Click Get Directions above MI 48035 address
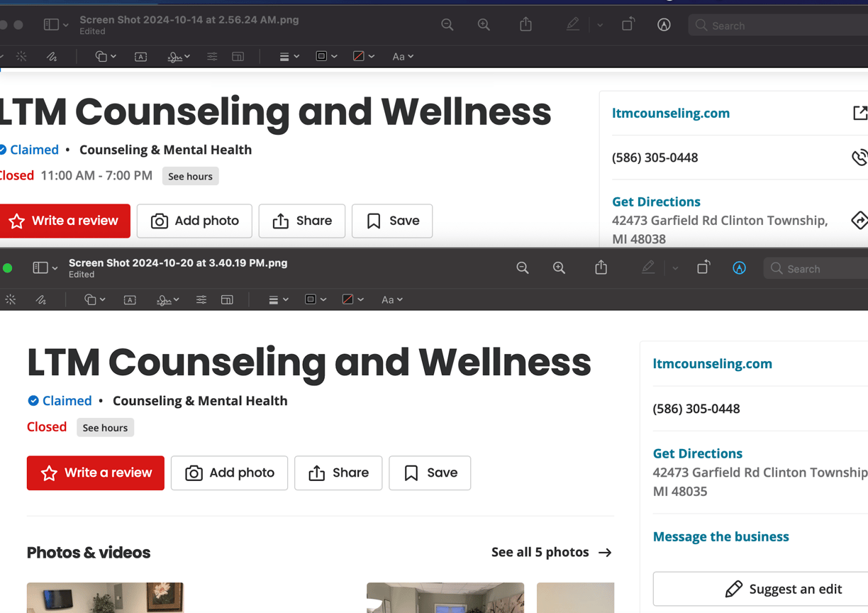This screenshot has height=613, width=868. 698,453
